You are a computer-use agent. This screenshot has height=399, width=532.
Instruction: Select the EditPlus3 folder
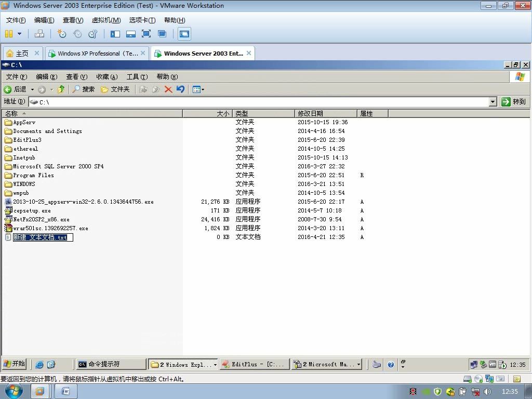pyautogui.click(x=23, y=140)
